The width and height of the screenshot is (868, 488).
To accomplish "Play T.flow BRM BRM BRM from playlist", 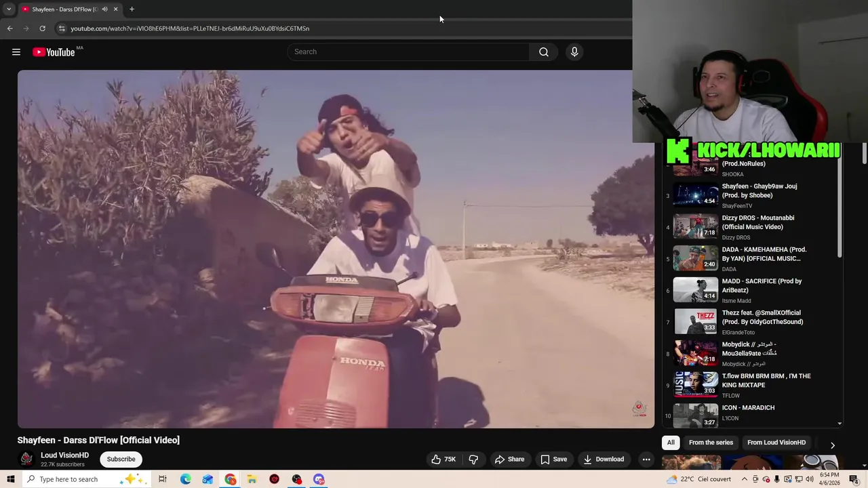I will [x=751, y=385].
